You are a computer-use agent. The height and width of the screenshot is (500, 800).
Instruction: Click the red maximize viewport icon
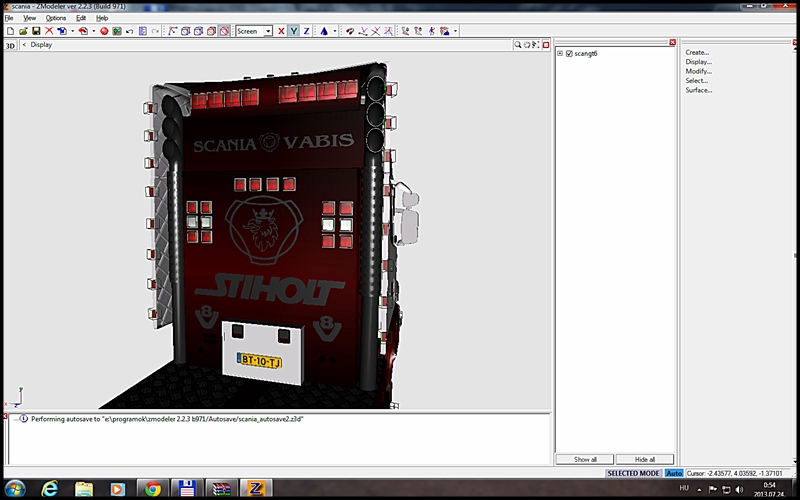point(547,45)
